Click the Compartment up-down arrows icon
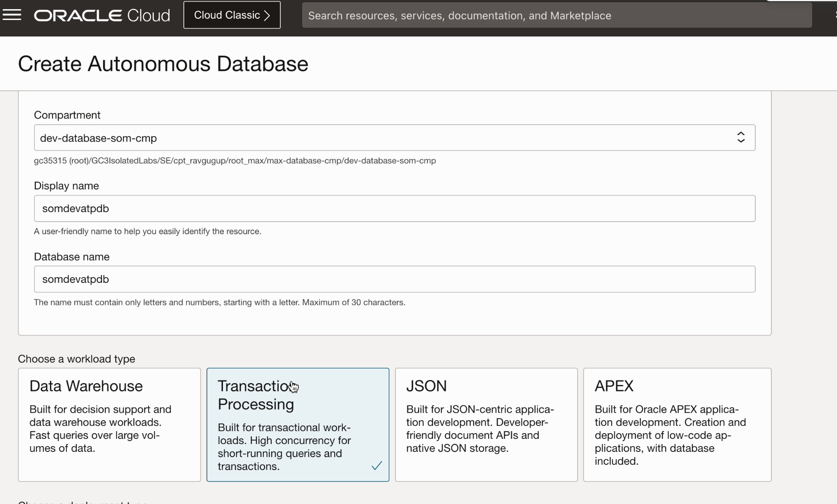 pos(741,138)
